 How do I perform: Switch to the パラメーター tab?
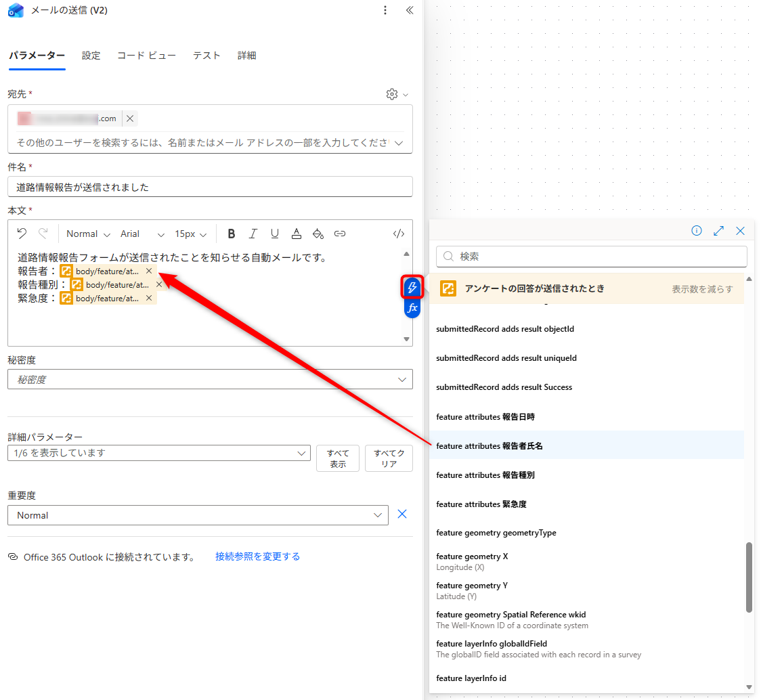point(37,56)
